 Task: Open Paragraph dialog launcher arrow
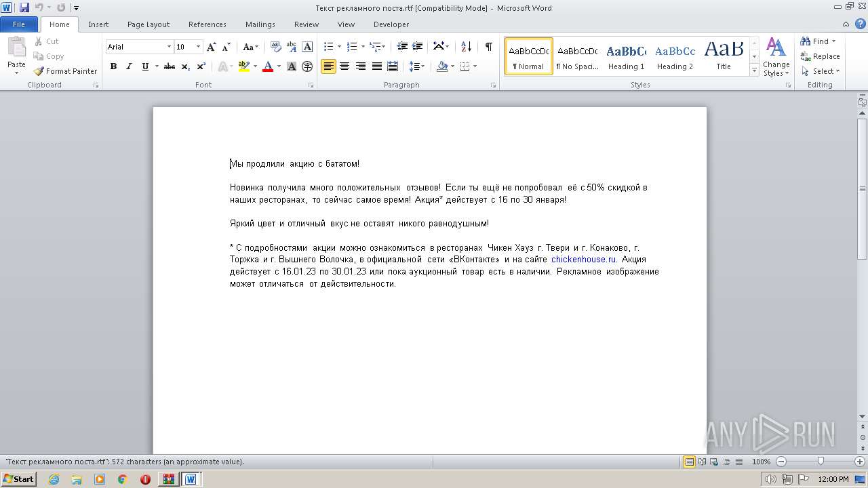(x=494, y=85)
